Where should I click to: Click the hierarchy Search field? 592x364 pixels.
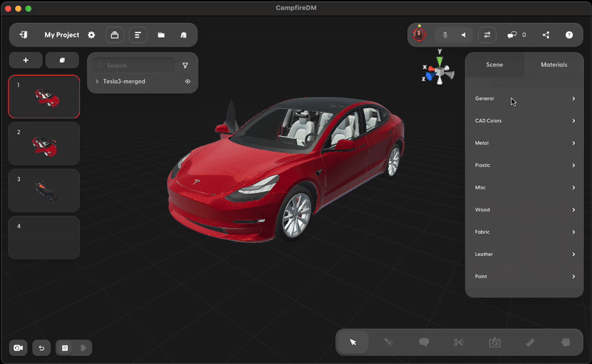134,65
